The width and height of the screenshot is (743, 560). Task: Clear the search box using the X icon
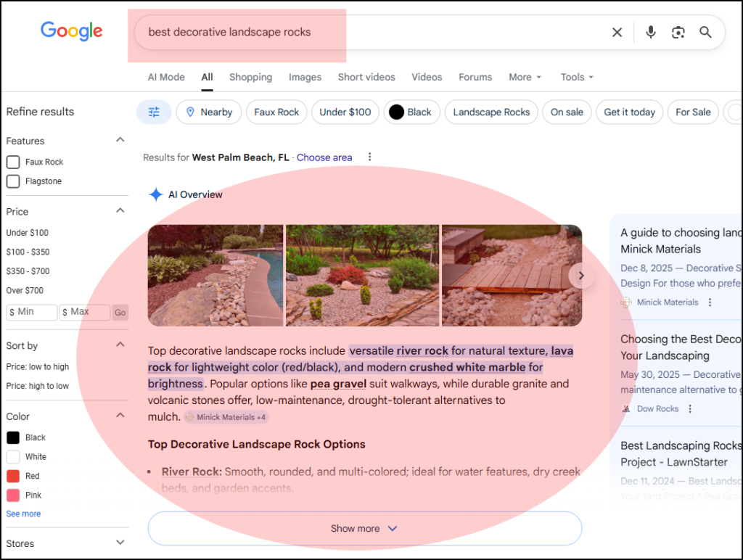(617, 32)
